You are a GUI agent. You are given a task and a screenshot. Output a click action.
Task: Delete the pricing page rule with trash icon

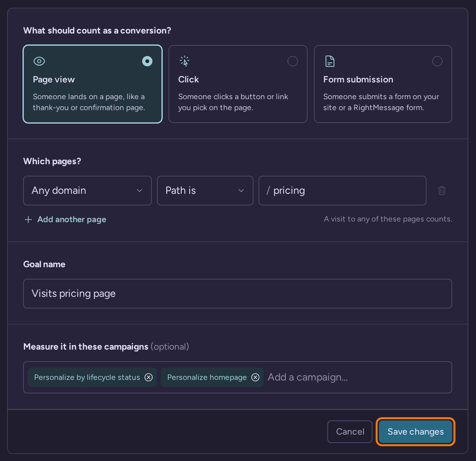(x=442, y=191)
